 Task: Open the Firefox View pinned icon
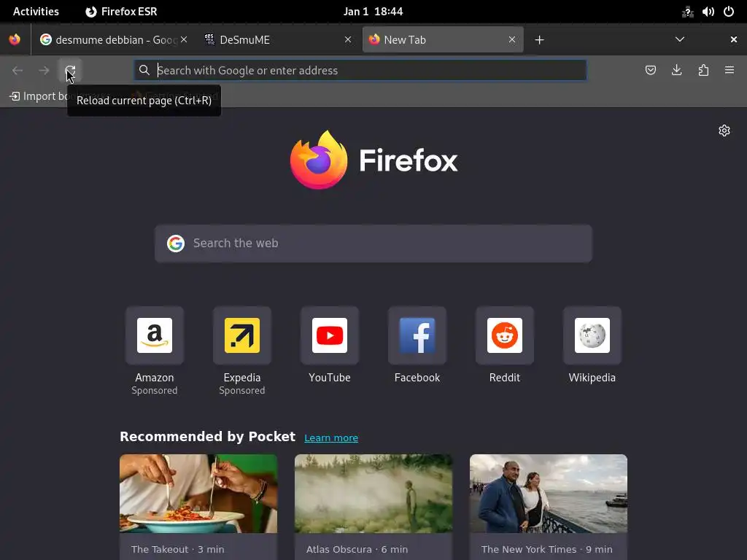click(15, 39)
